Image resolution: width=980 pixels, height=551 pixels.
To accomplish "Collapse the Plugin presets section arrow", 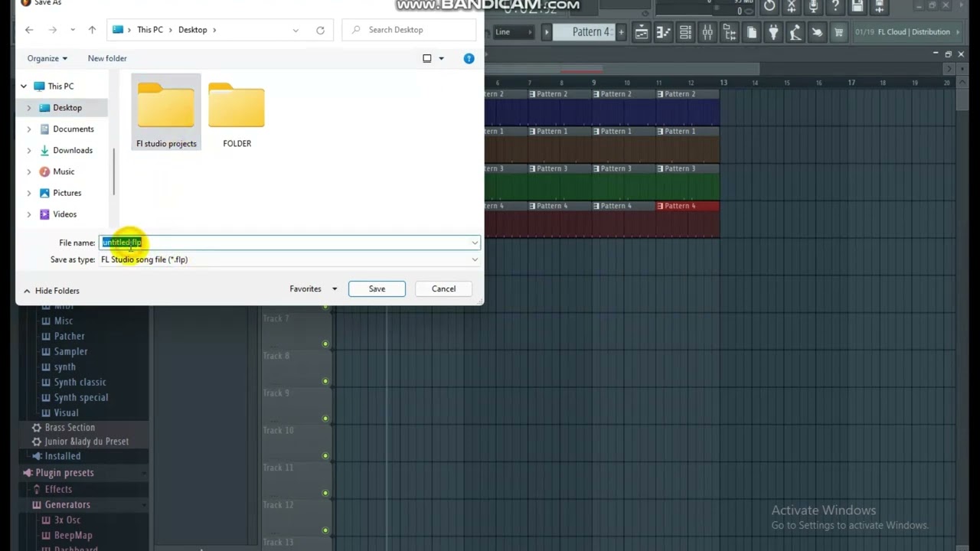I will 143,473.
